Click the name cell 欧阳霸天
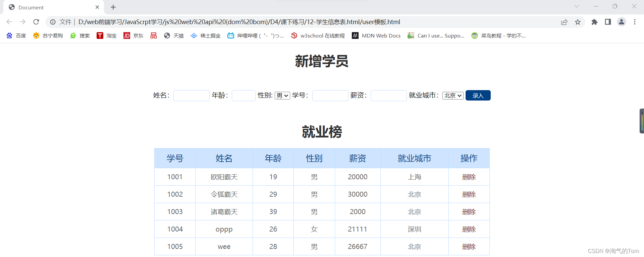 (224, 177)
